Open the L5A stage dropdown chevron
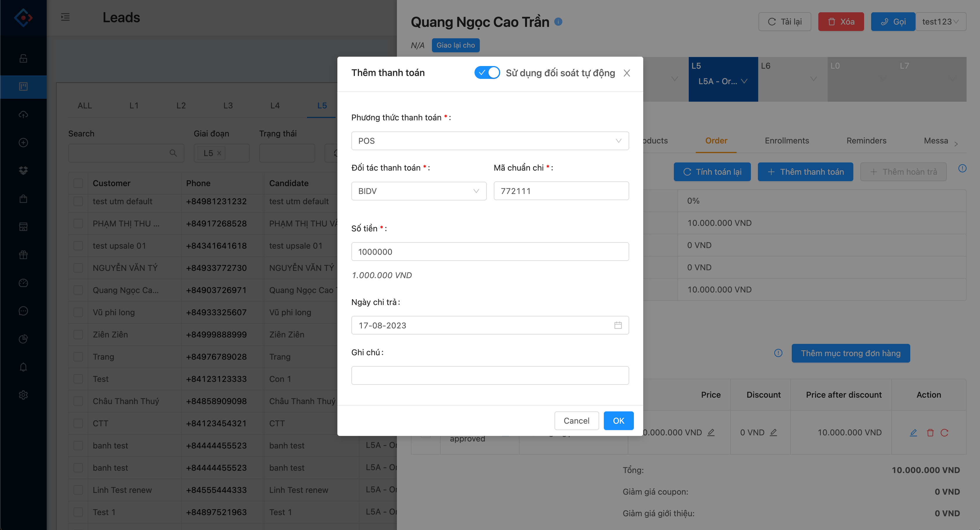 (744, 81)
